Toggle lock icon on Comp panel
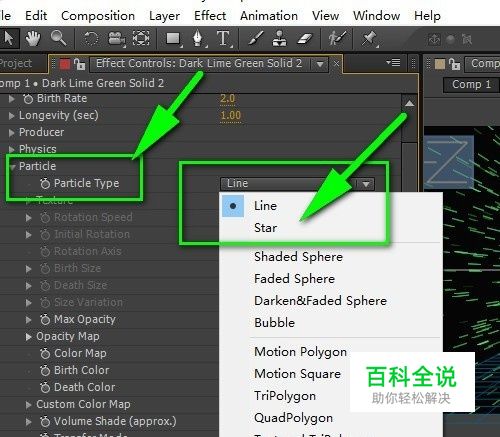 (454, 64)
